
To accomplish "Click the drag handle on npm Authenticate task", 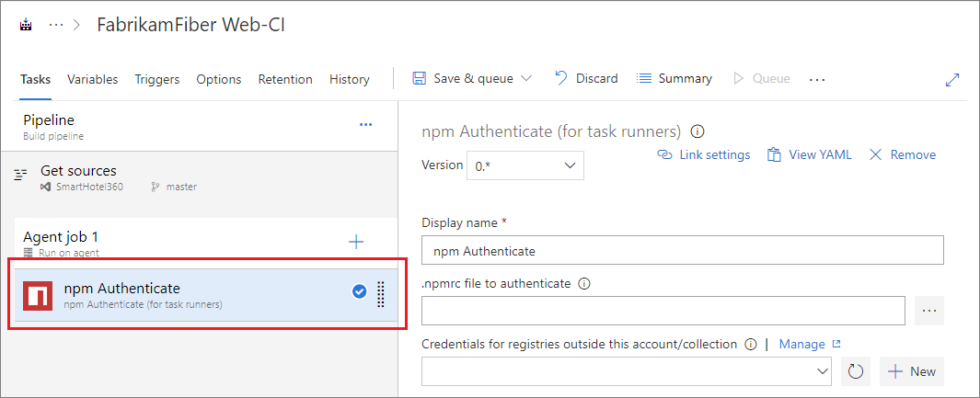I will click(x=381, y=293).
